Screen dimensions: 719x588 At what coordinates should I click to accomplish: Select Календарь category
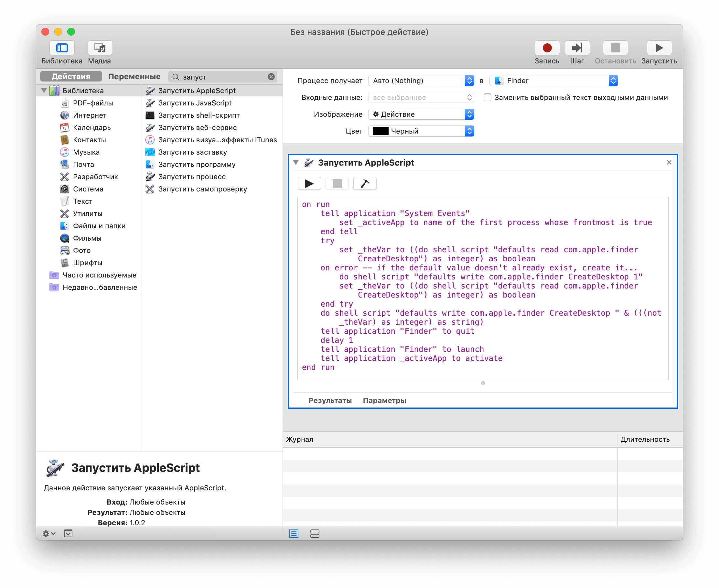click(92, 127)
